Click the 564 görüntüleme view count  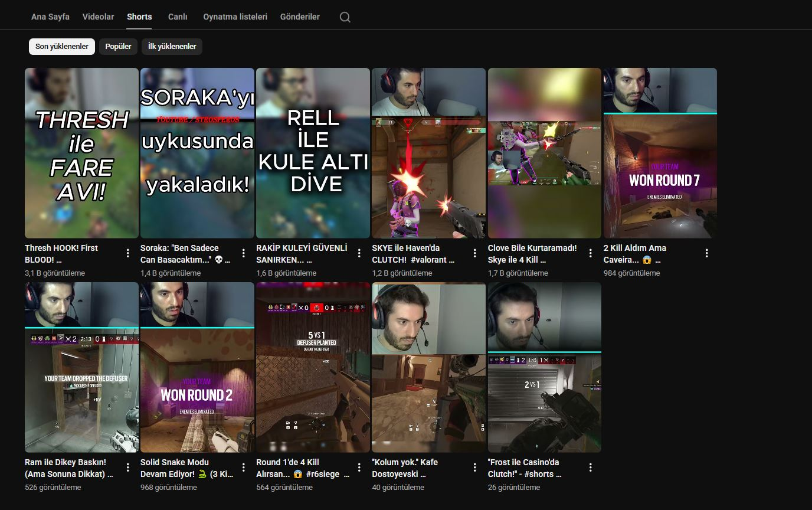tap(284, 488)
